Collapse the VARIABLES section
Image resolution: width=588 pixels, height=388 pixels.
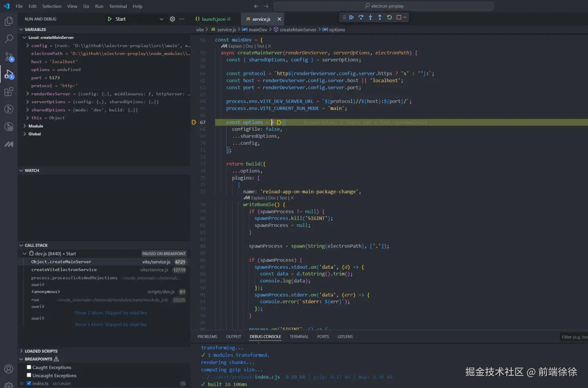(21, 29)
